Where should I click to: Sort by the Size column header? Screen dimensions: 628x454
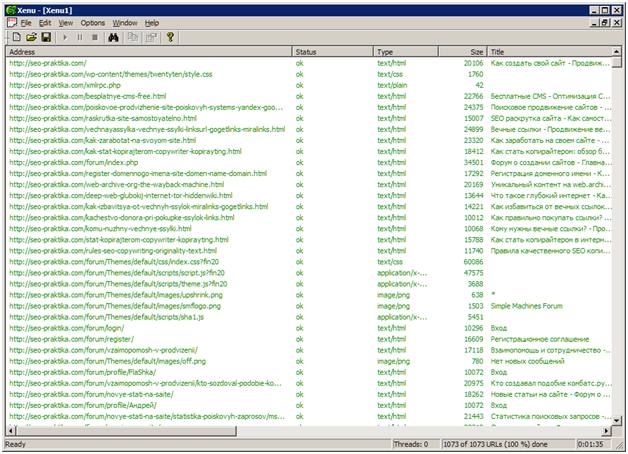[462, 52]
